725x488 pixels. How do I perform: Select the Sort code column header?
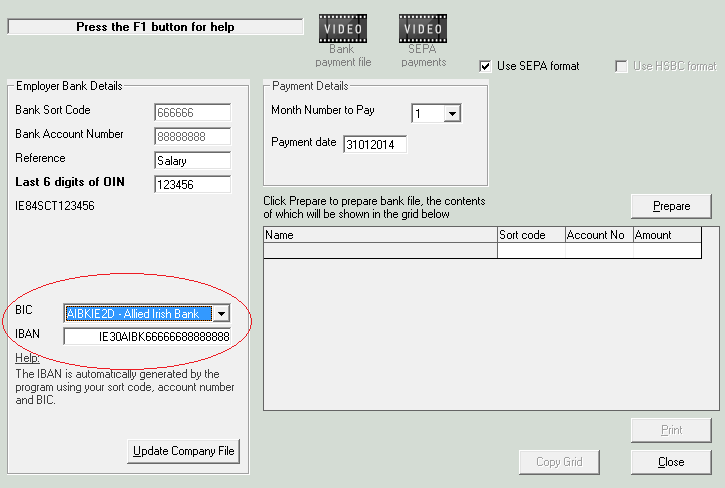click(x=531, y=235)
